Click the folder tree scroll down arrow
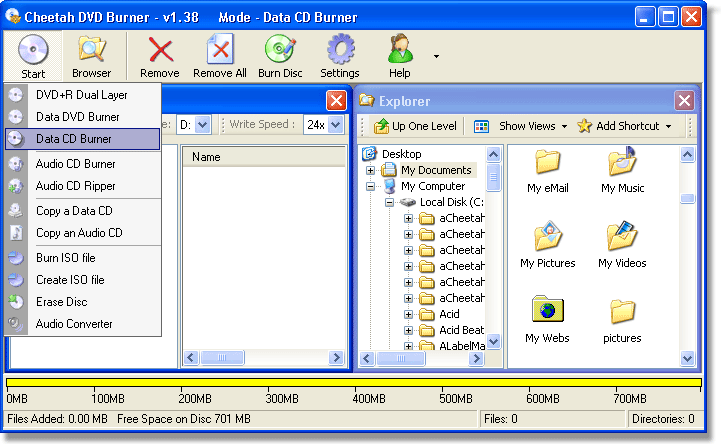 (x=493, y=342)
